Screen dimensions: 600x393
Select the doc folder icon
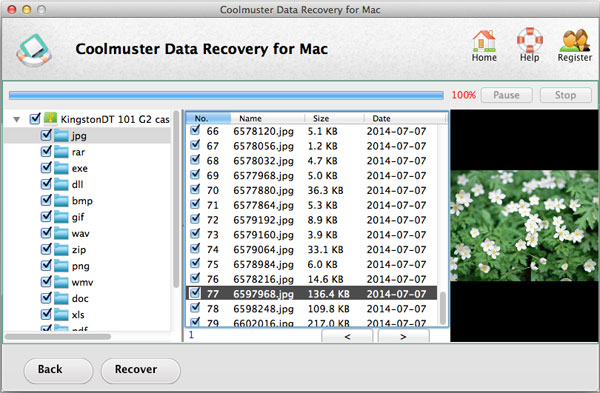click(x=61, y=298)
